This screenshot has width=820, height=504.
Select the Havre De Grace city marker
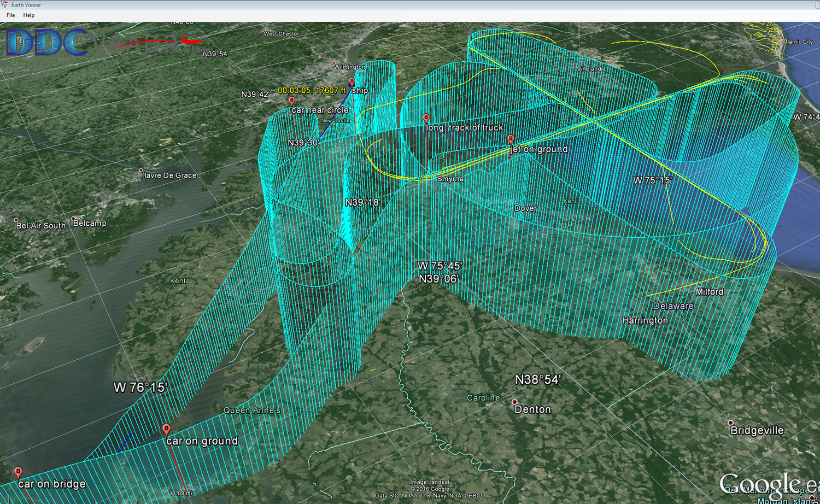[141, 171]
